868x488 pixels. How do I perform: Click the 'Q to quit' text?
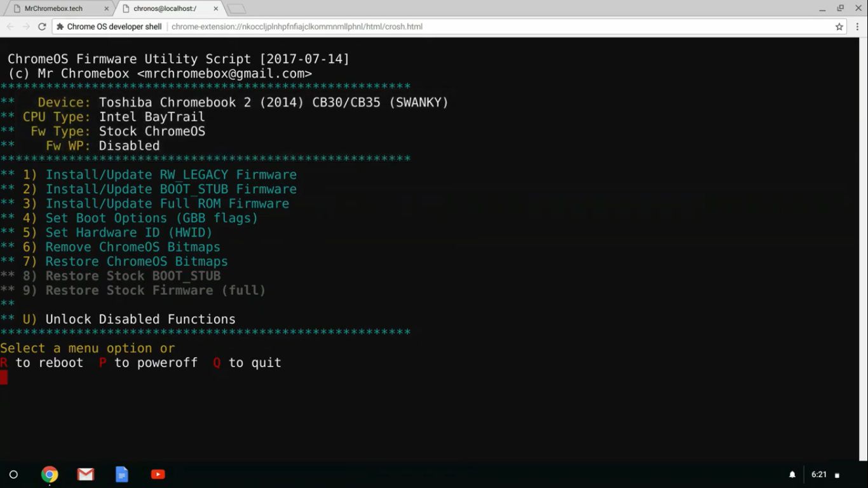(247, 363)
